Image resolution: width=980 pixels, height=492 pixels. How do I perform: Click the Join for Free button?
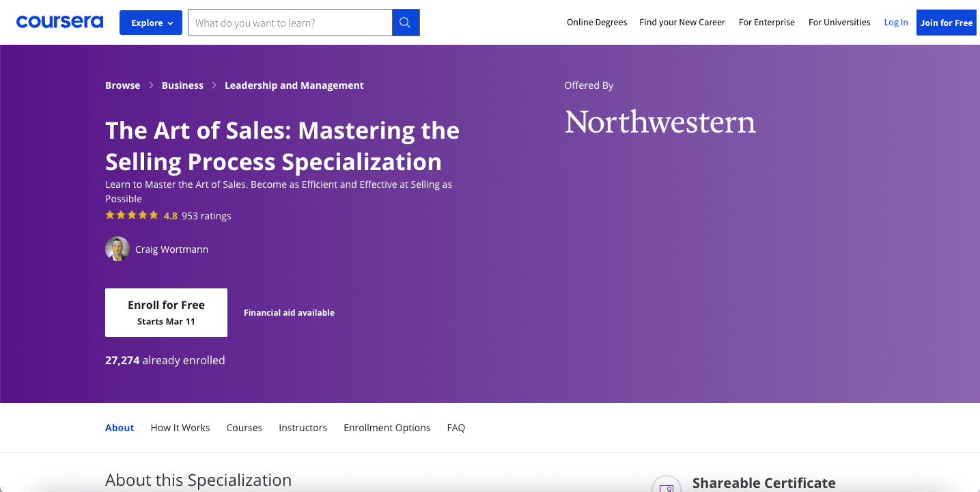click(x=947, y=23)
